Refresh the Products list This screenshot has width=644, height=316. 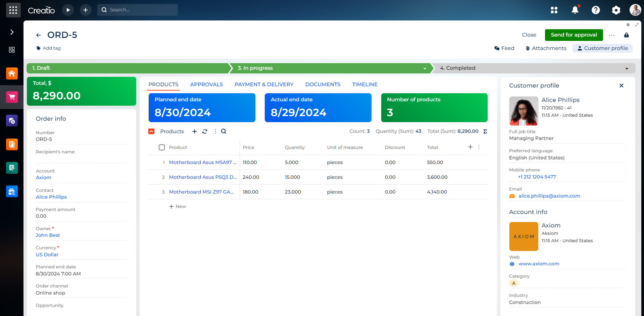pyautogui.click(x=205, y=131)
